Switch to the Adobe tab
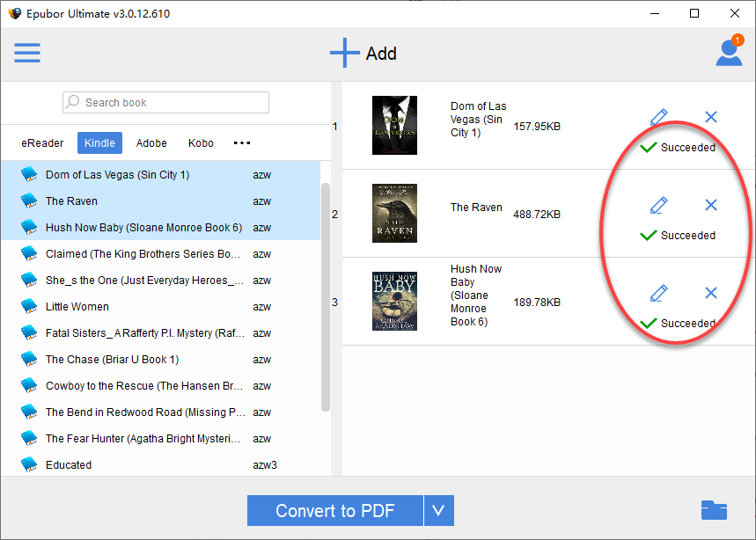The height and width of the screenshot is (540, 756). pyautogui.click(x=151, y=143)
